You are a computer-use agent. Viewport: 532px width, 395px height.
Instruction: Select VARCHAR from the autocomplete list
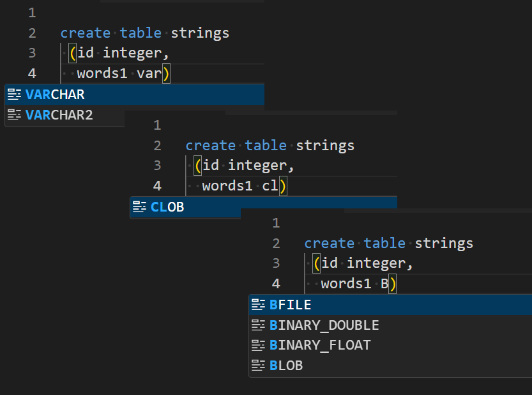135,95
